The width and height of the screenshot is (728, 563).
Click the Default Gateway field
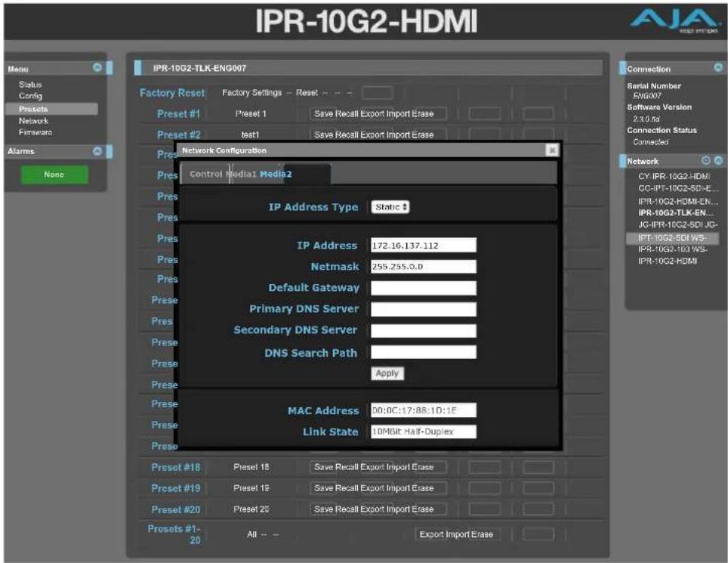pos(424,288)
